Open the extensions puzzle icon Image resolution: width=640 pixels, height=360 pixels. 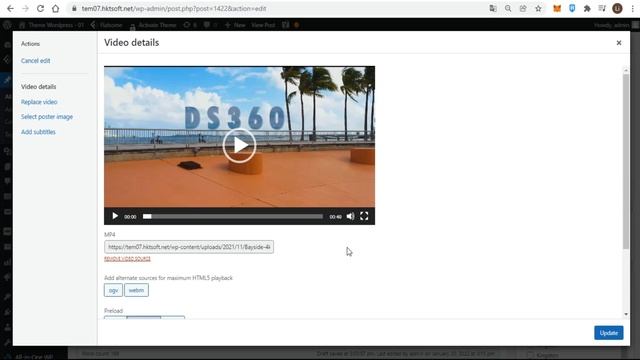coord(587,8)
